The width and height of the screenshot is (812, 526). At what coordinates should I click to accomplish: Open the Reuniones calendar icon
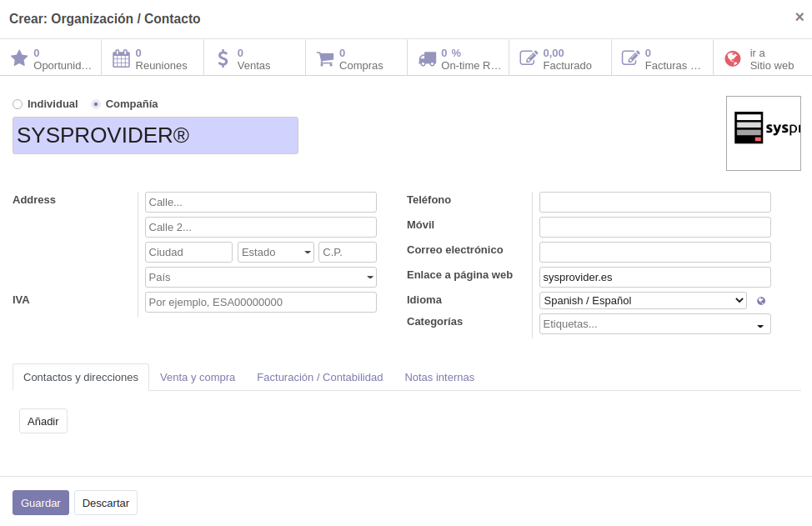(x=121, y=58)
